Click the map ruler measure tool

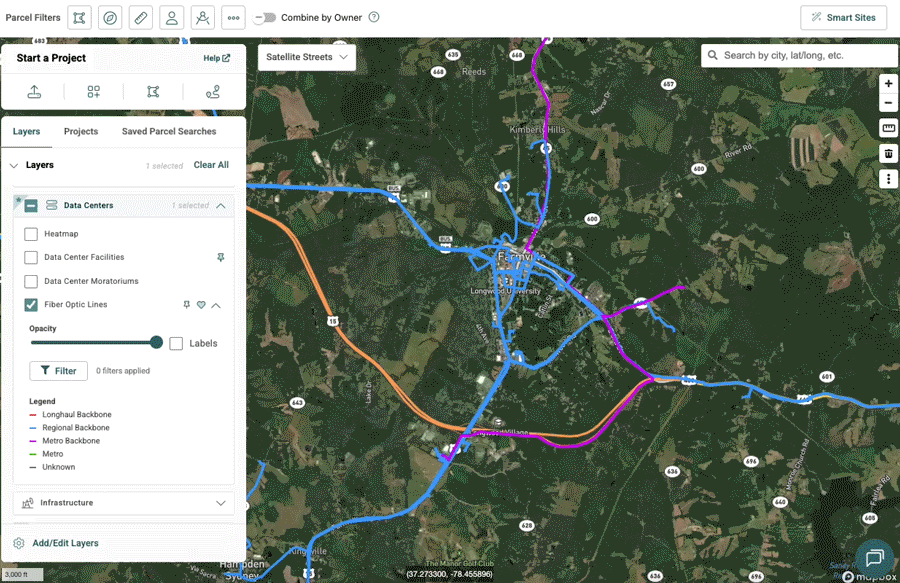point(888,128)
